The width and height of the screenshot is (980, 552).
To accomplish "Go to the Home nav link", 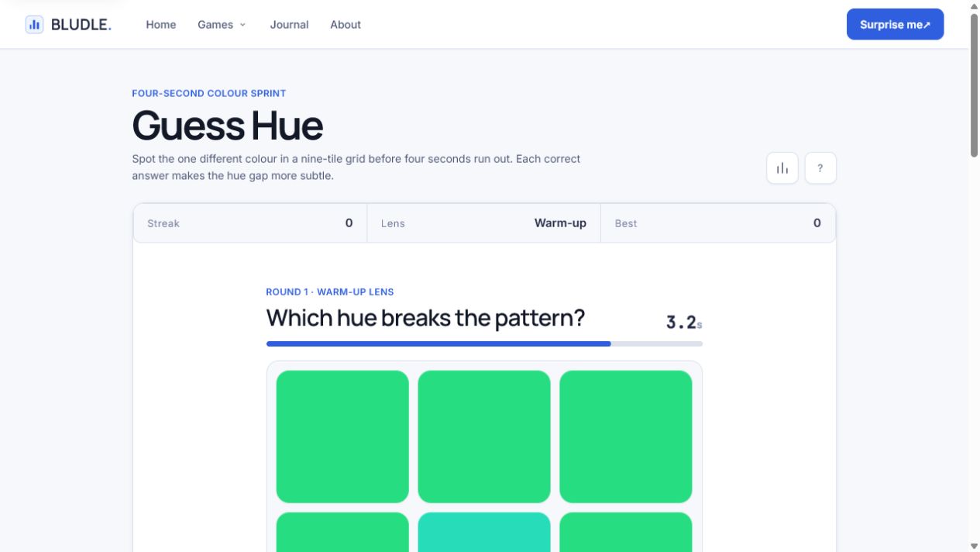I will 161,25.
